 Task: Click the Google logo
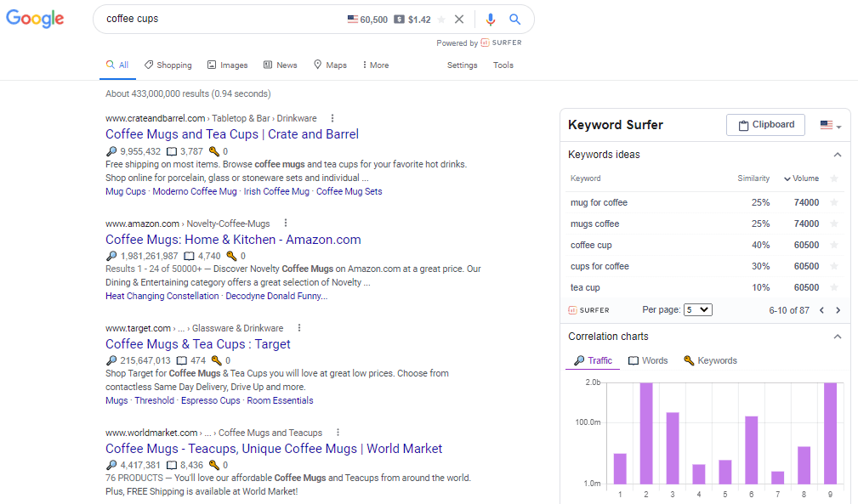tap(35, 19)
